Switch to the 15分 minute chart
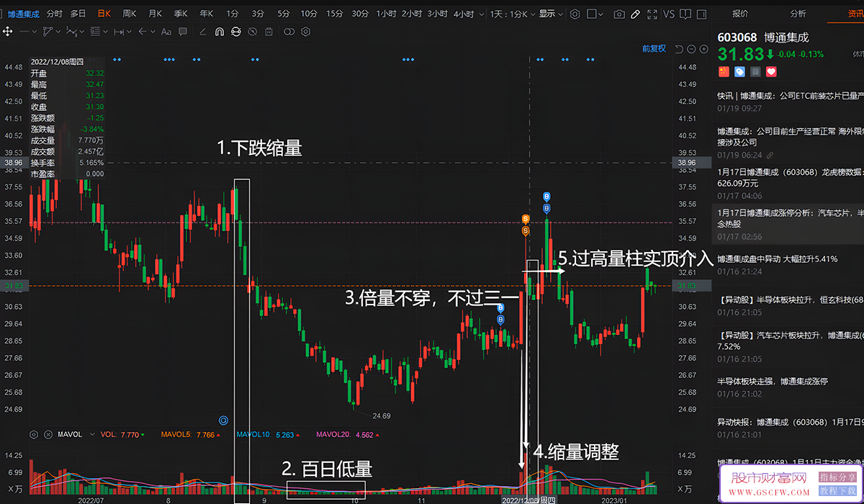Viewport: 864px width, 504px height. [334, 14]
